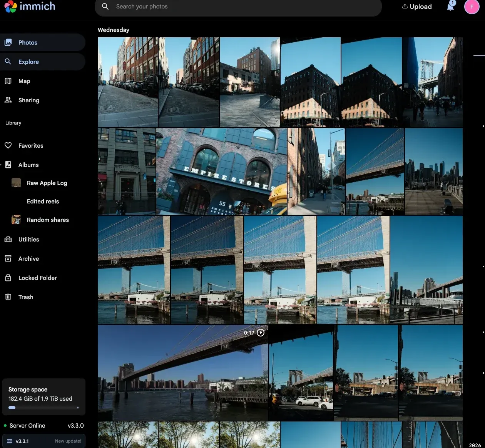Click the folded Map icon
The width and height of the screenshot is (485, 448).
pyautogui.click(x=8, y=81)
